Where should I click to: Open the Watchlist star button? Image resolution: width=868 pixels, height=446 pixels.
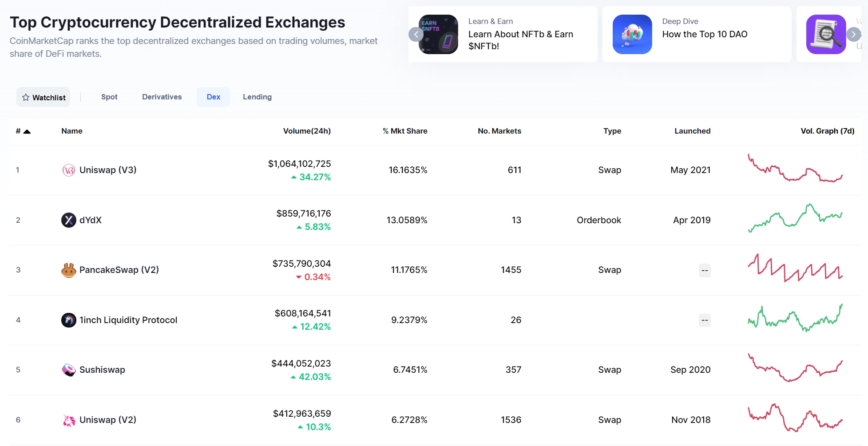pos(44,97)
